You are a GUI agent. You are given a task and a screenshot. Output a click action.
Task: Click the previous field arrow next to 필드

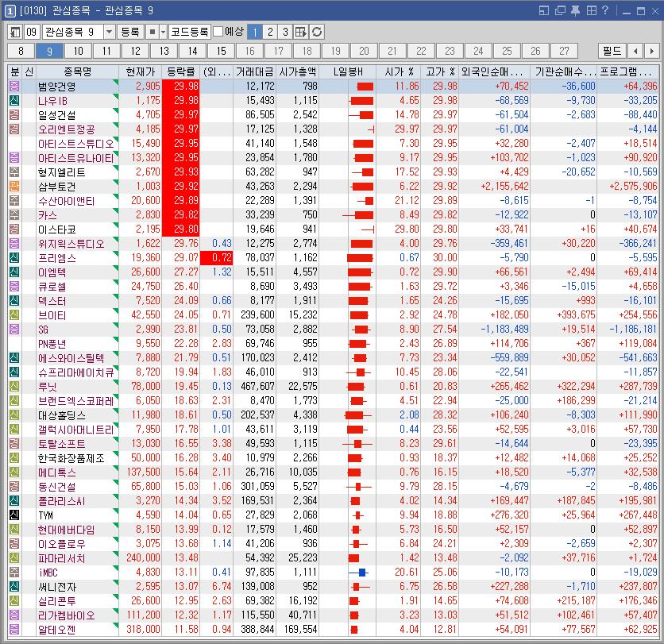pos(635,52)
